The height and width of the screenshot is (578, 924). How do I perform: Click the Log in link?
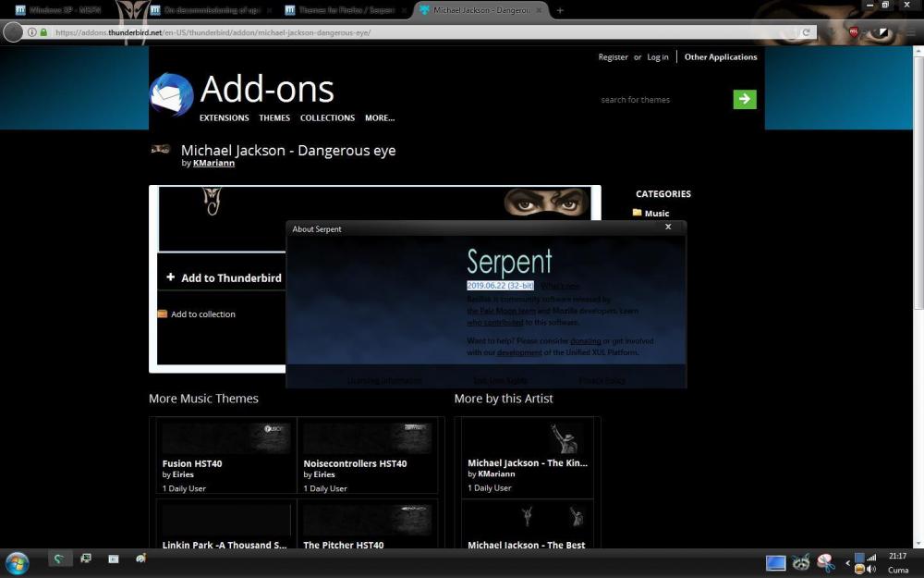[x=657, y=57]
